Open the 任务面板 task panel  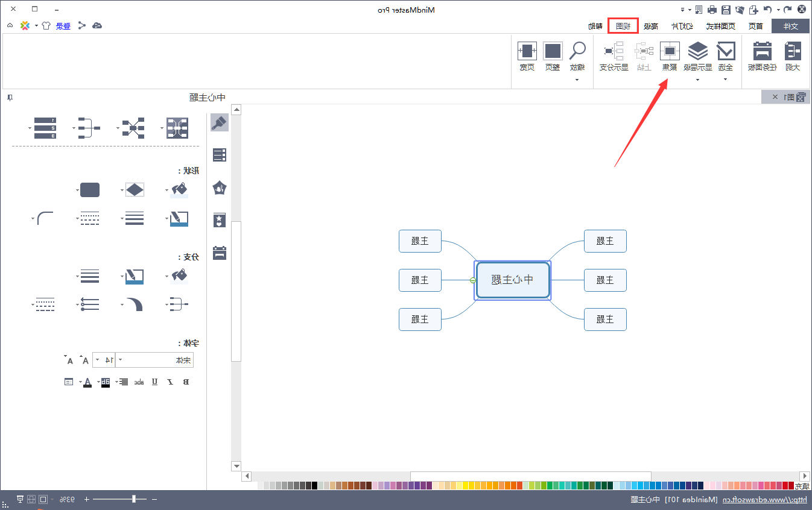click(762, 57)
